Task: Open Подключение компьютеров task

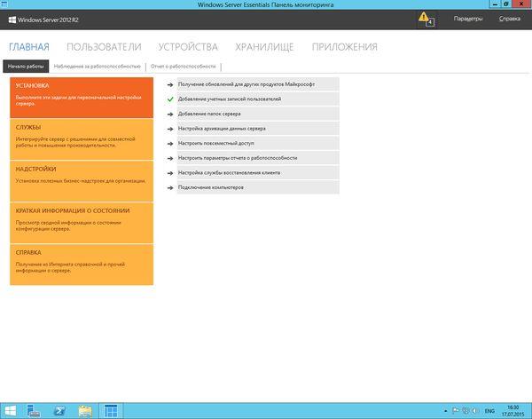Action: pyautogui.click(x=258, y=187)
